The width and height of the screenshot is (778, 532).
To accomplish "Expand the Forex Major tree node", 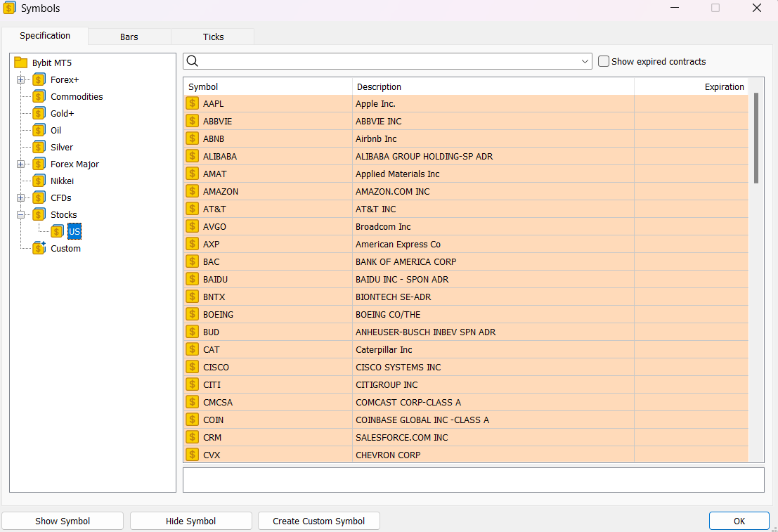I will 20,164.
